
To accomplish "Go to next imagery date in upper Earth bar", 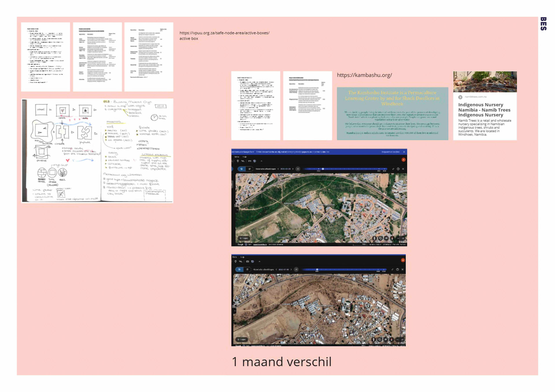I will [293, 169].
